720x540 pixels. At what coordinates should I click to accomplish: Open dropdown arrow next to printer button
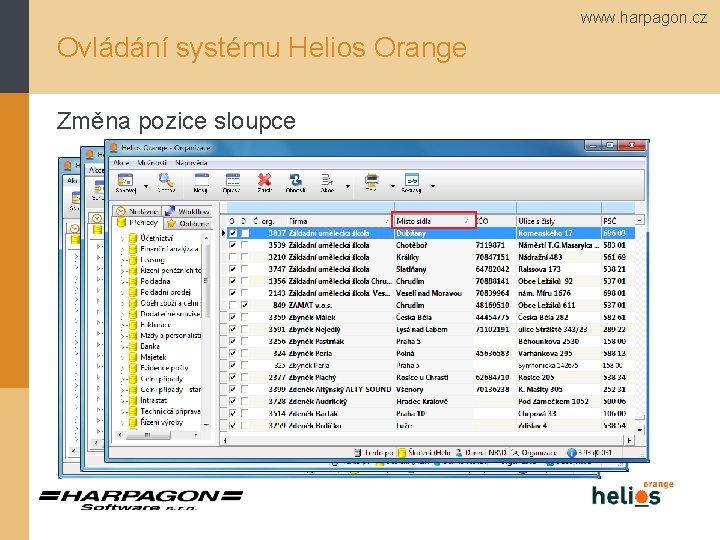click(x=393, y=186)
